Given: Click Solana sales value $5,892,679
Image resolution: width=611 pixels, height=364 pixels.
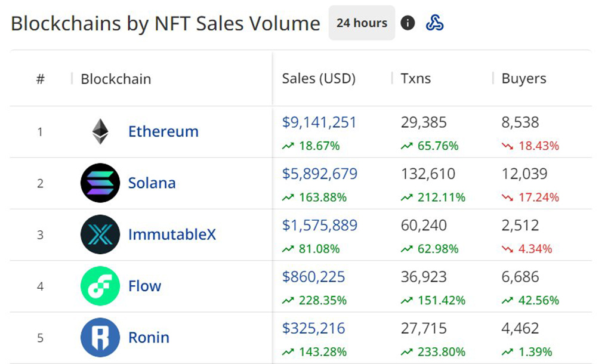Looking at the screenshot, I should pos(320,174).
